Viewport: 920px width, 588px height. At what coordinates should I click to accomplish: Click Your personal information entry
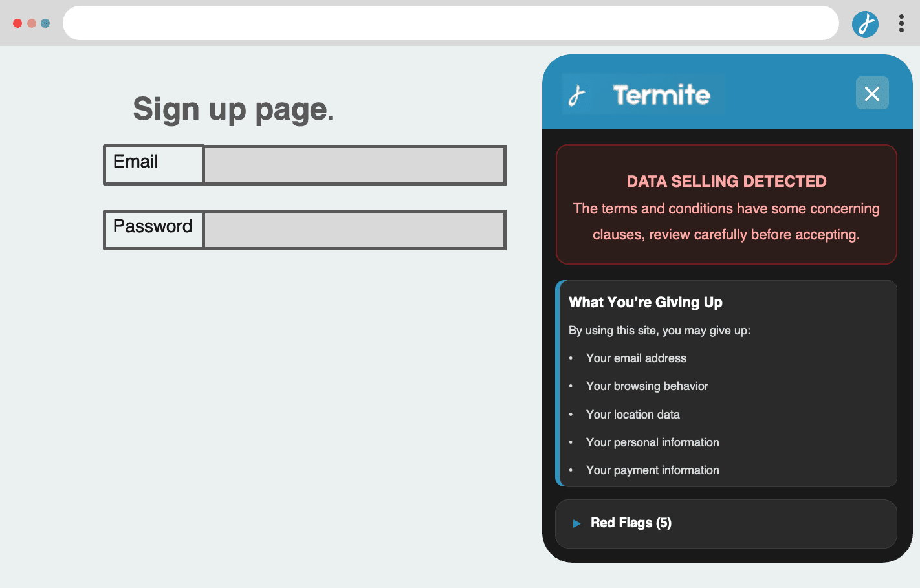click(x=652, y=442)
